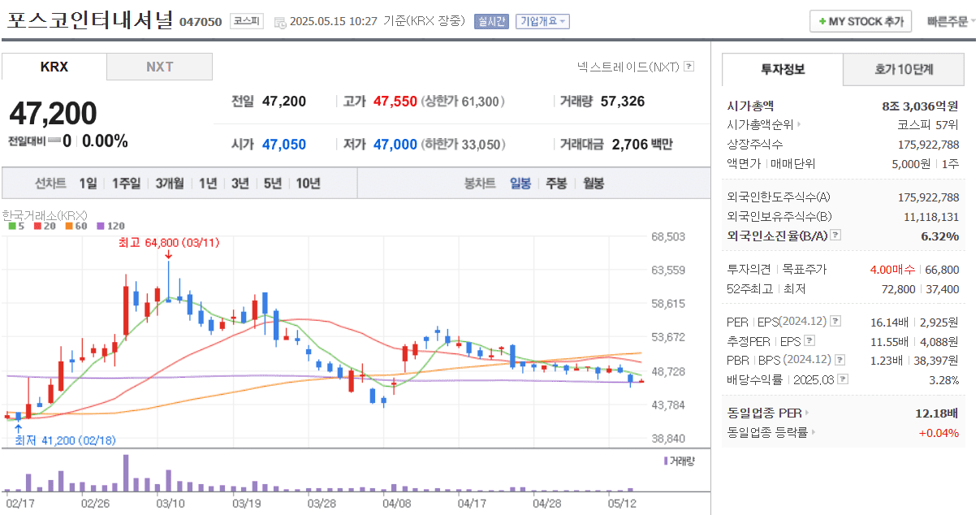This screenshot has width=980, height=515.
Task: Click the 거래량 value 57,326
Action: click(x=623, y=102)
